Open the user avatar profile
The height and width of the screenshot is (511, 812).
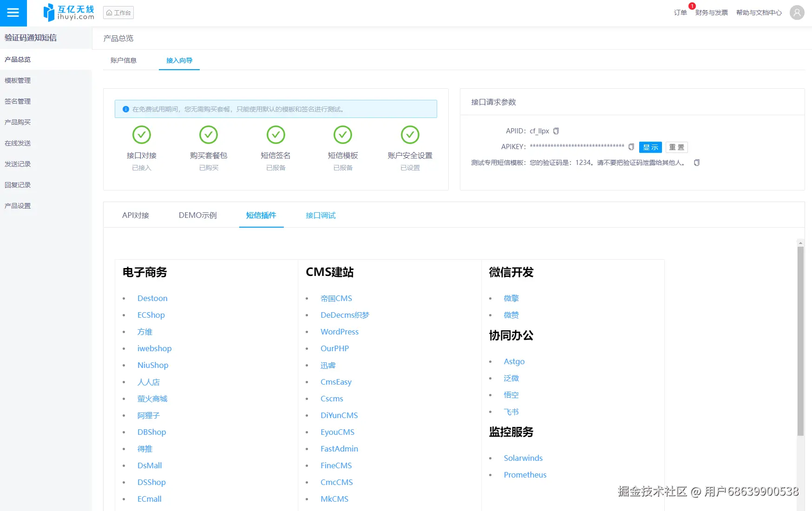click(x=797, y=13)
